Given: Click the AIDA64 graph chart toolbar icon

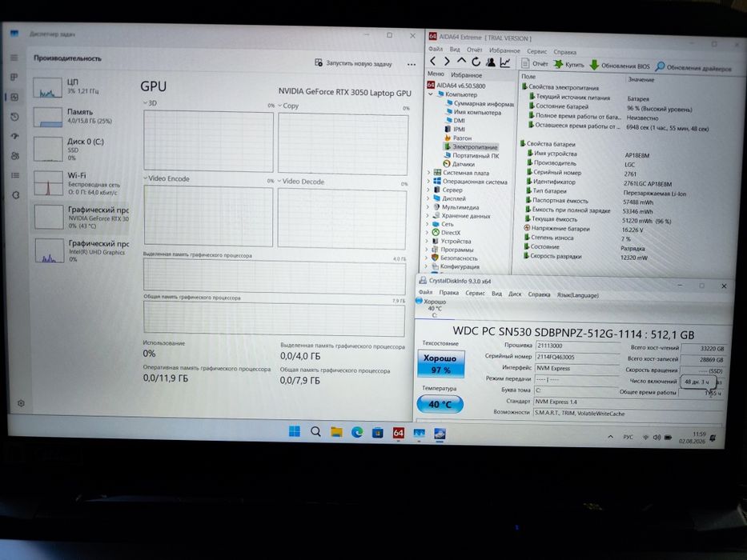Looking at the screenshot, I should coord(505,62).
